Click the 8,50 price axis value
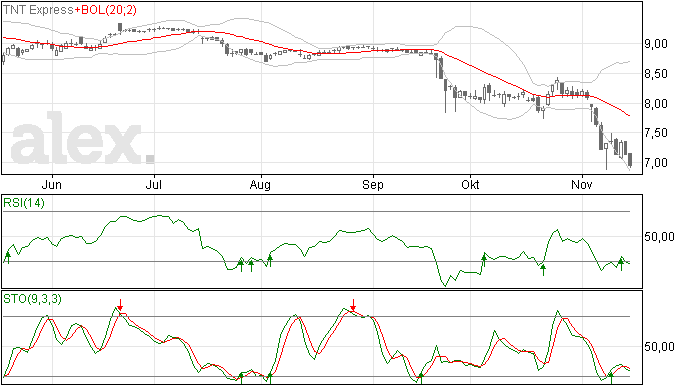The image size is (690, 387). [x=656, y=74]
